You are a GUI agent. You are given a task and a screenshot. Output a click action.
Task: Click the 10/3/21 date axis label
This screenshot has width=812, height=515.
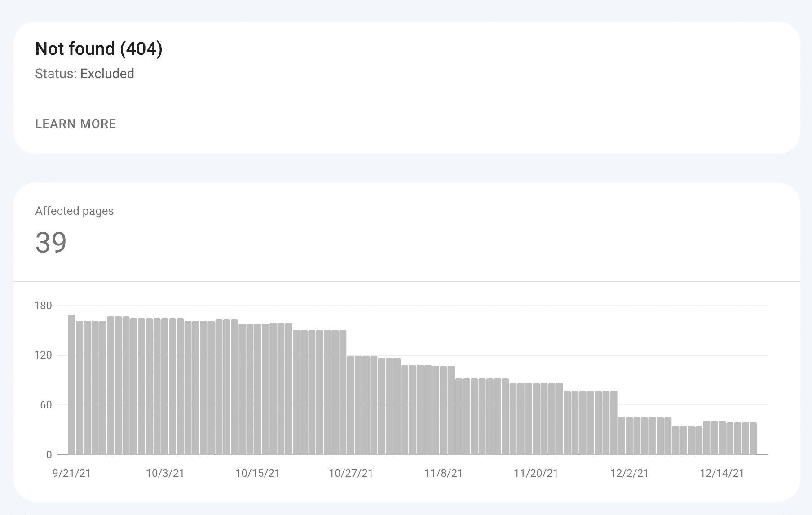coord(165,473)
